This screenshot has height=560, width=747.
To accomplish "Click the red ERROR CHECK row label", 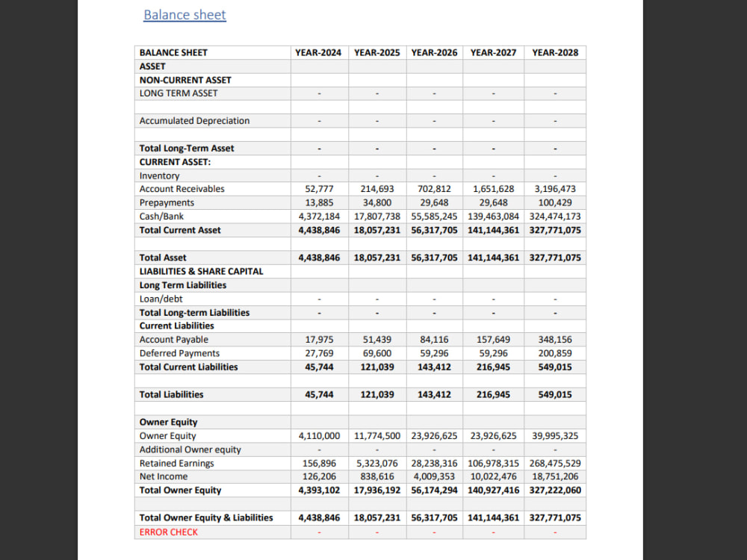I will (x=169, y=532).
